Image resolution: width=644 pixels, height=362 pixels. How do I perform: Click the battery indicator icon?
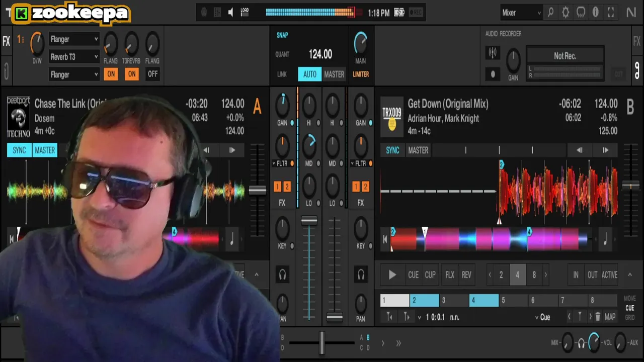point(399,13)
